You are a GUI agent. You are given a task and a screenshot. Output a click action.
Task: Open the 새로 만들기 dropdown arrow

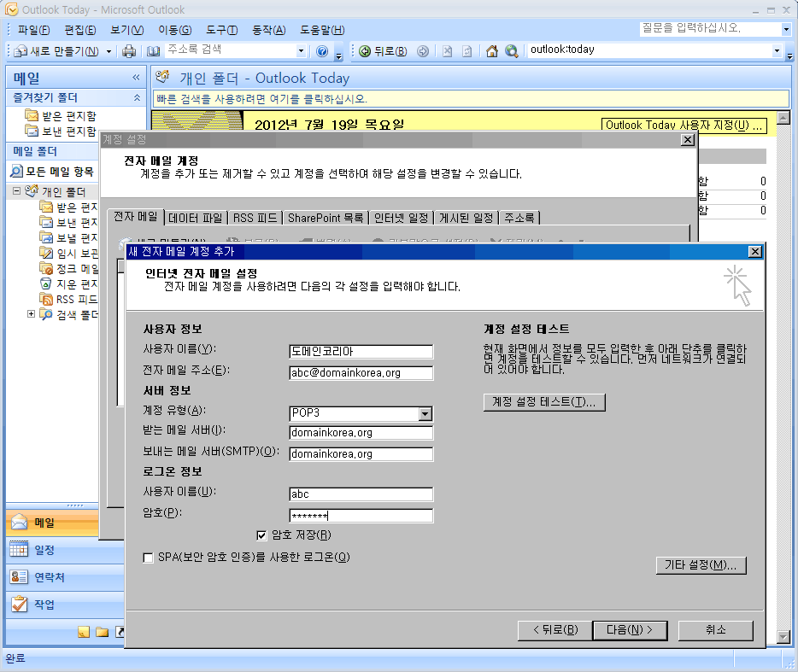pyautogui.click(x=109, y=51)
